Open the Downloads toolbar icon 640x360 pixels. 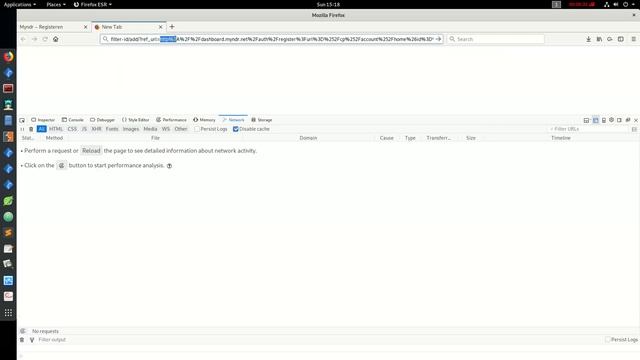point(589,39)
